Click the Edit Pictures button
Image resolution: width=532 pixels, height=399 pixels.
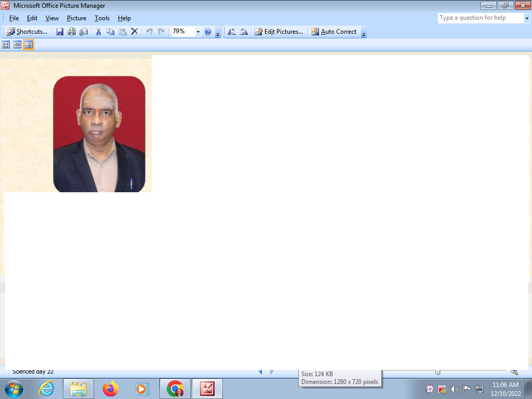coord(278,32)
